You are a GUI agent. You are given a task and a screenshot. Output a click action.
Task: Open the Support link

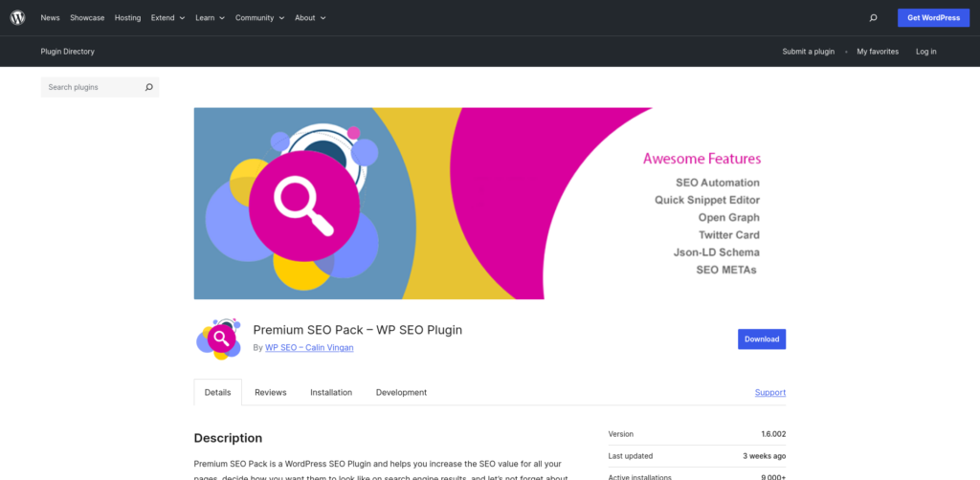pos(770,392)
